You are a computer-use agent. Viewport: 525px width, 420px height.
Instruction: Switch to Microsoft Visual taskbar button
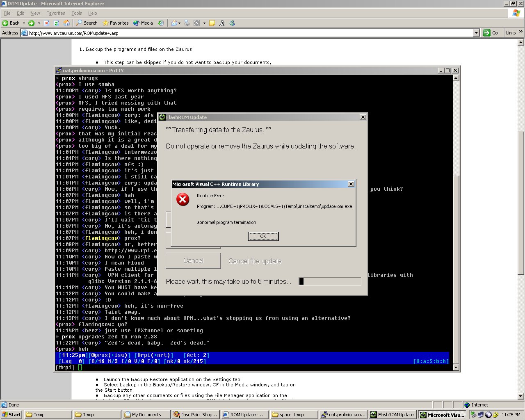click(442, 415)
